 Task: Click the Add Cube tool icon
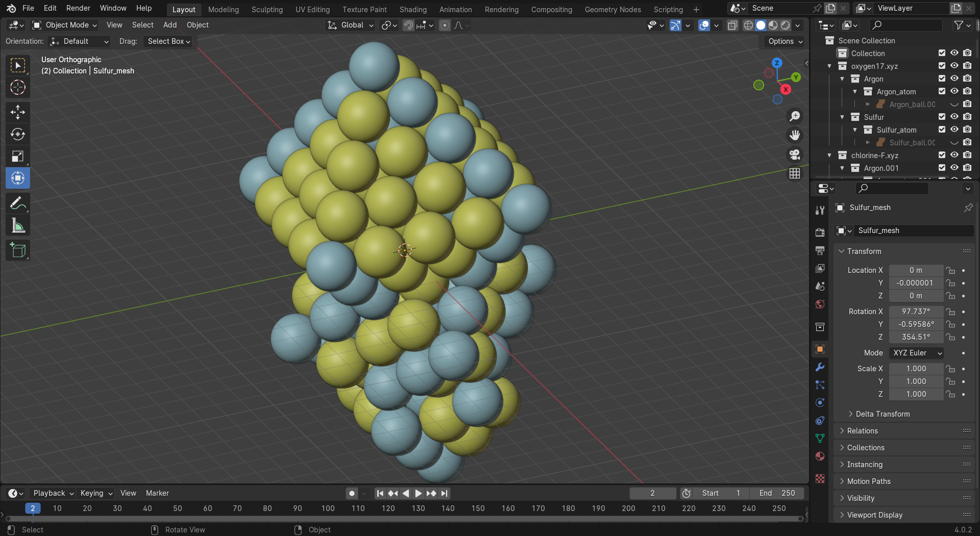(18, 250)
